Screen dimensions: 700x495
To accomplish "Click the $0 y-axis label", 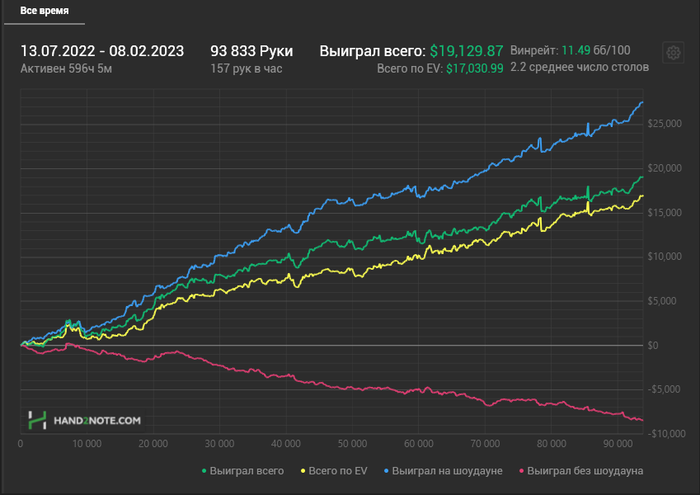I will [x=653, y=345].
